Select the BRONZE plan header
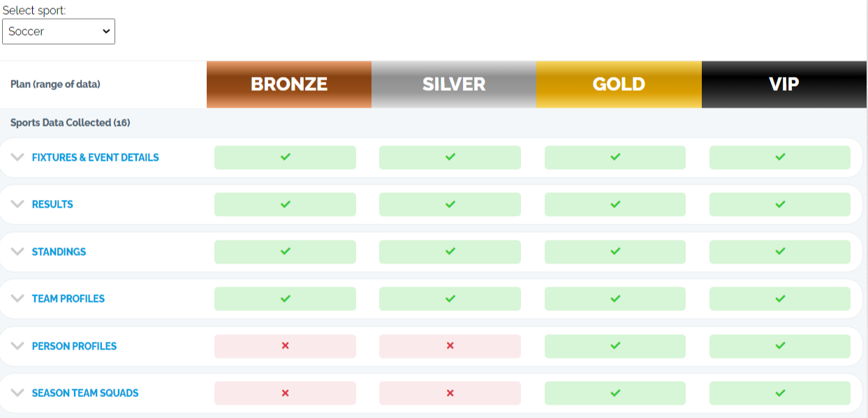 pos(289,85)
